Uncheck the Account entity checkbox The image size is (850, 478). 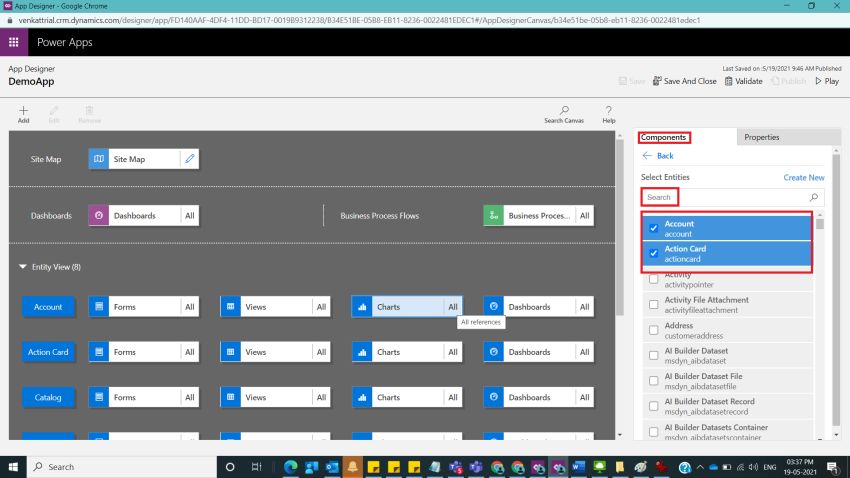click(653, 228)
